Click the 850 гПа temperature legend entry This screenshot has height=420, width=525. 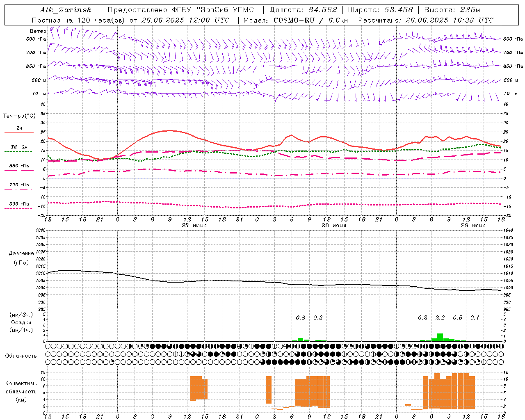[x=19, y=166]
